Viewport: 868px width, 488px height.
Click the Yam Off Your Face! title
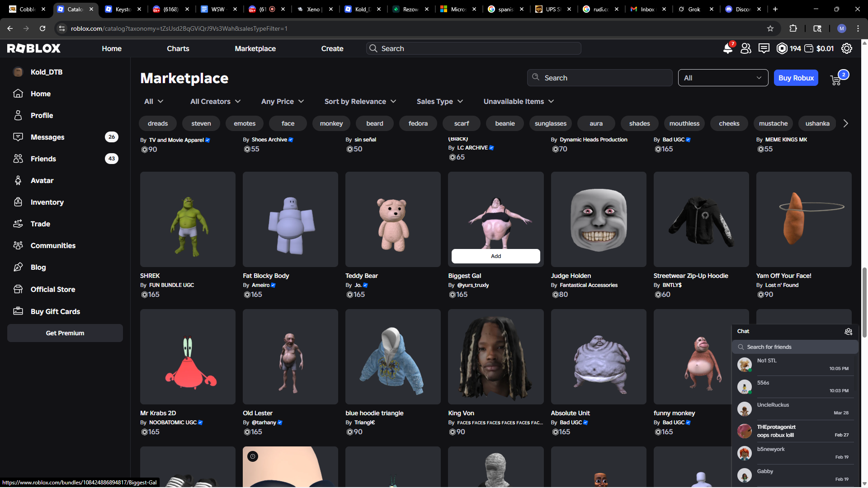click(783, 276)
